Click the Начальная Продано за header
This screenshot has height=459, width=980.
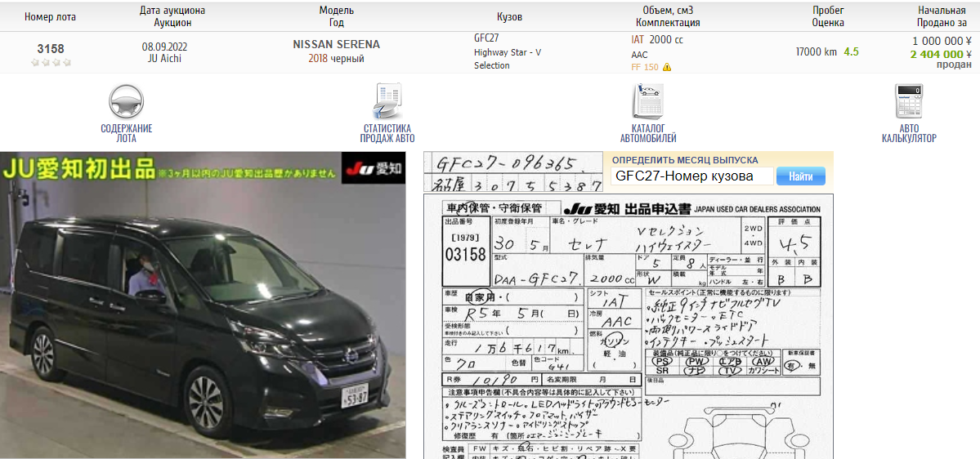coord(942,17)
